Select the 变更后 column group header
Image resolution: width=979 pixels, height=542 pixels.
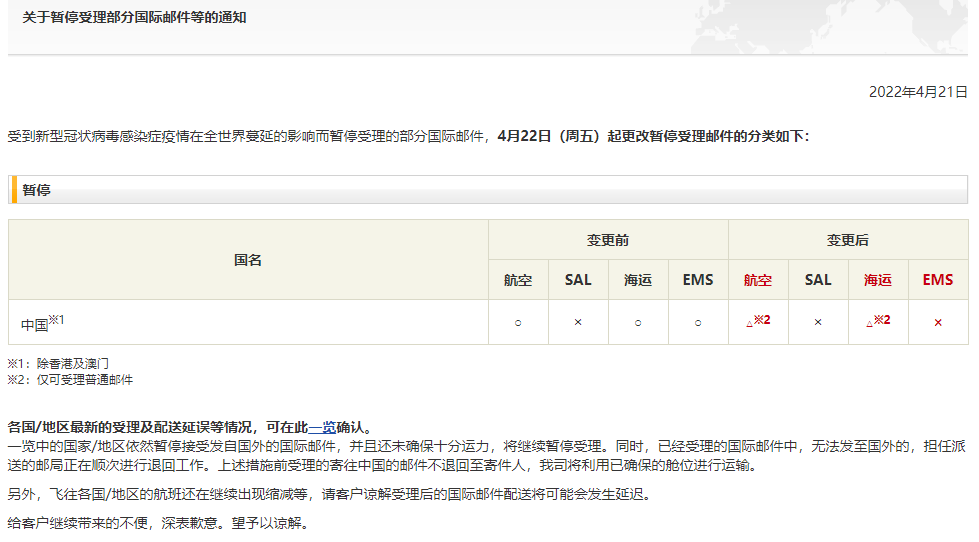point(848,240)
